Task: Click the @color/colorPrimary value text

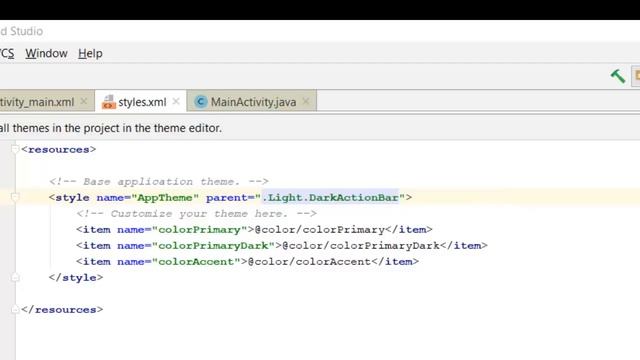Action: tap(320, 230)
